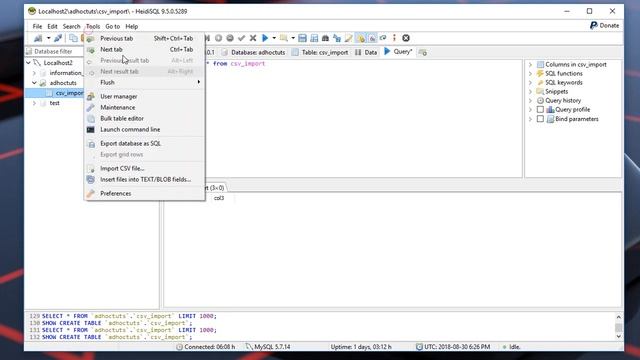Click the red exclamation toolbar icon

pyautogui.click(x=394, y=38)
